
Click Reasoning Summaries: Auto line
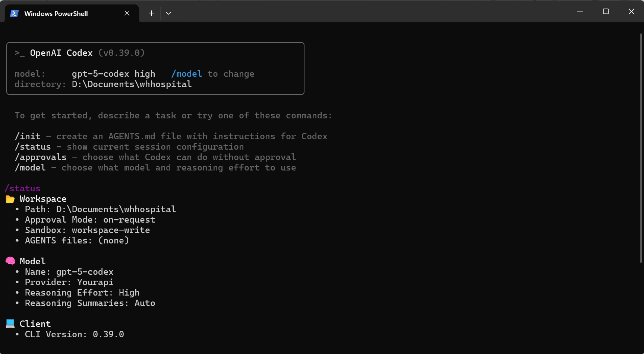[90, 303]
